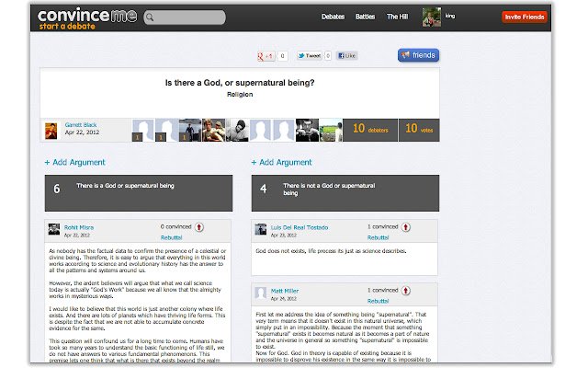
Task: Click the user profile avatar in header
Action: point(431,17)
